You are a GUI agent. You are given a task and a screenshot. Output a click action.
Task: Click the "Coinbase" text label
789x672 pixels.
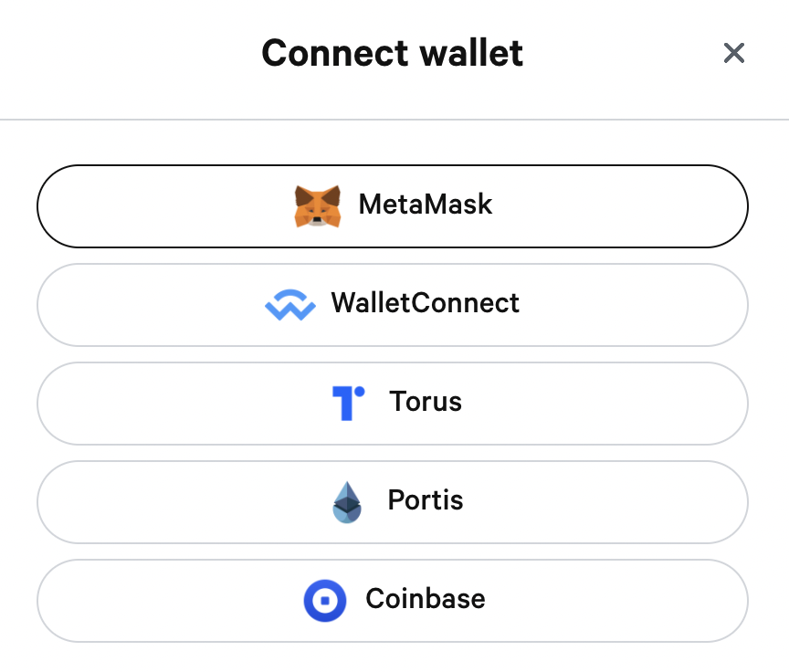[x=426, y=599]
